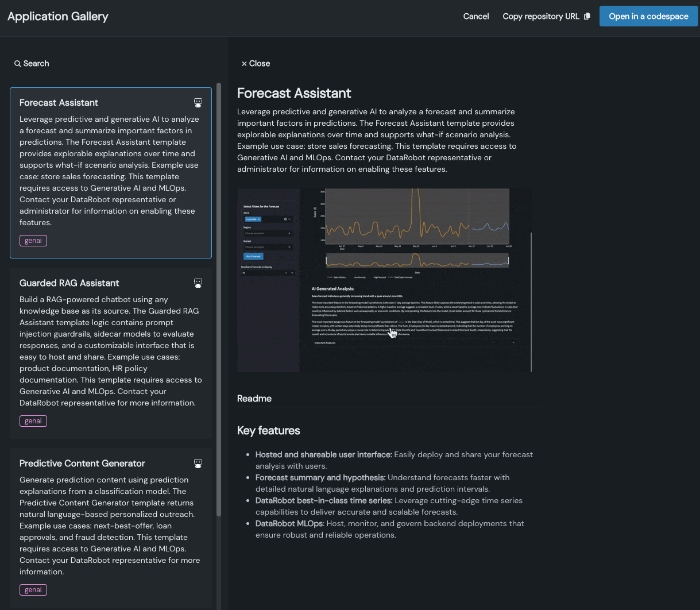Open the Market dropdown in the preview image
Screen dimensions: 700x610
click(x=268, y=247)
